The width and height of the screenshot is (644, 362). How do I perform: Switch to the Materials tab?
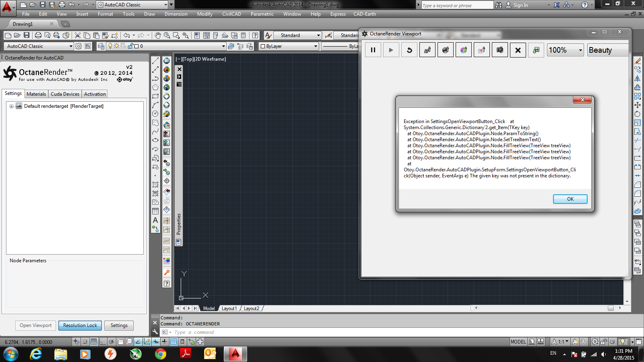coord(36,94)
